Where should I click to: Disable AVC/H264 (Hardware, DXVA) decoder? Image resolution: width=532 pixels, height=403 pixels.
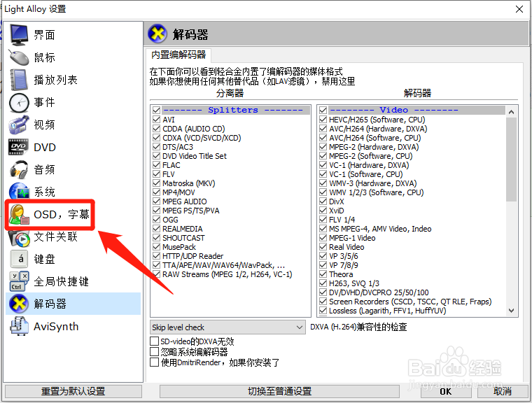(323, 129)
